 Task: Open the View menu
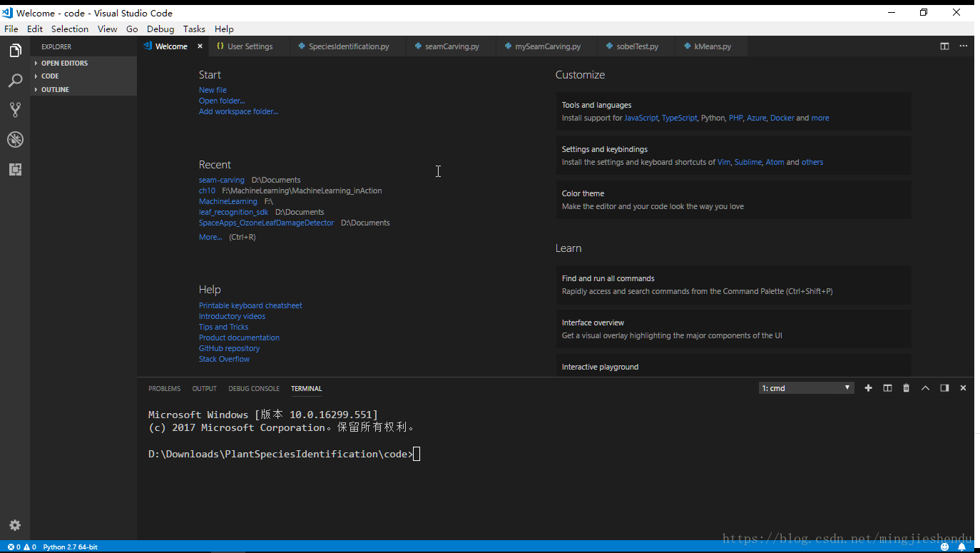pyautogui.click(x=107, y=29)
